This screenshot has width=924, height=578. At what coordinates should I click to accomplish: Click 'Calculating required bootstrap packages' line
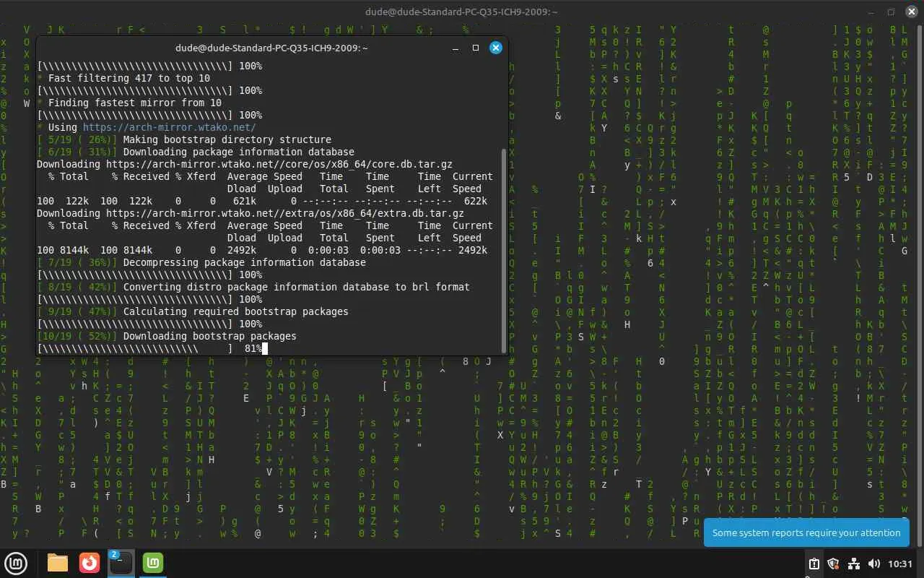coord(193,311)
